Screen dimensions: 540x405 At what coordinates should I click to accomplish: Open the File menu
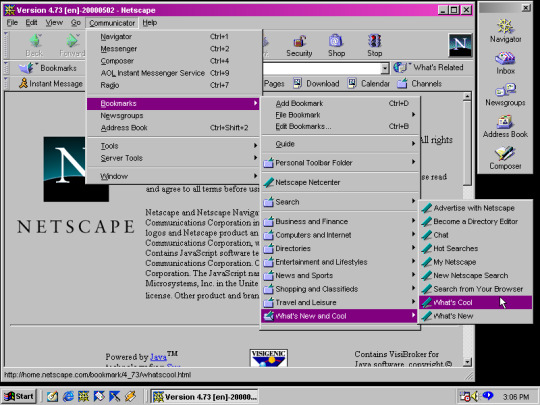[x=12, y=23]
